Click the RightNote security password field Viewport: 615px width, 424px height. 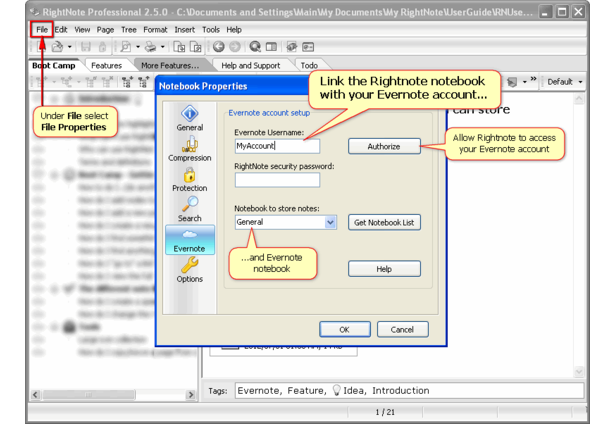pyautogui.click(x=277, y=180)
